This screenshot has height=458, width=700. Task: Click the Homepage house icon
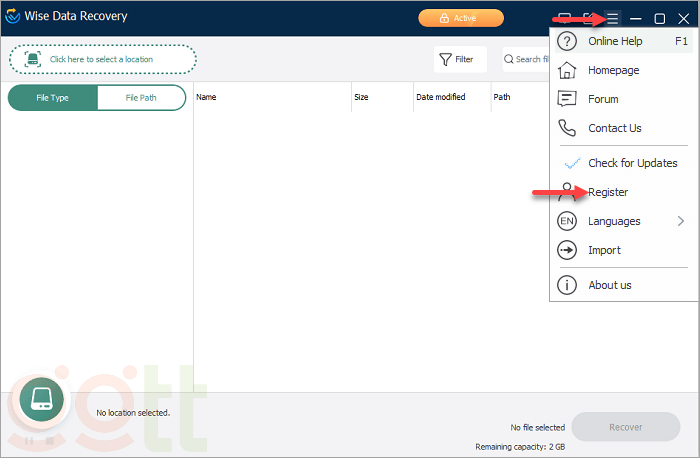pyautogui.click(x=567, y=70)
